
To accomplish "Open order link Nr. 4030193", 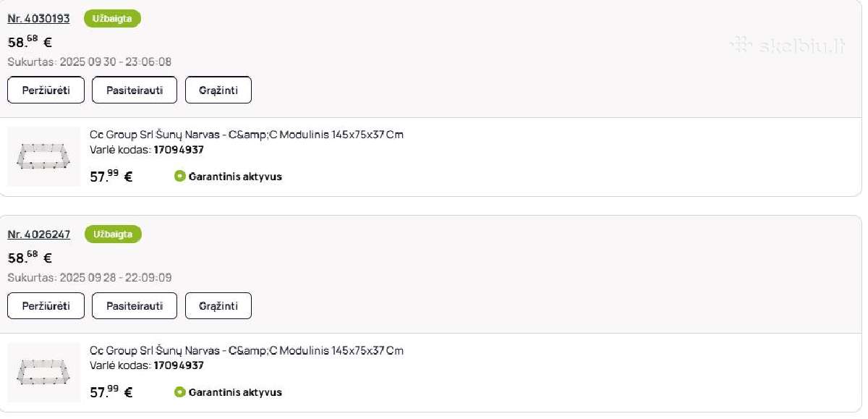I will pos(38,19).
